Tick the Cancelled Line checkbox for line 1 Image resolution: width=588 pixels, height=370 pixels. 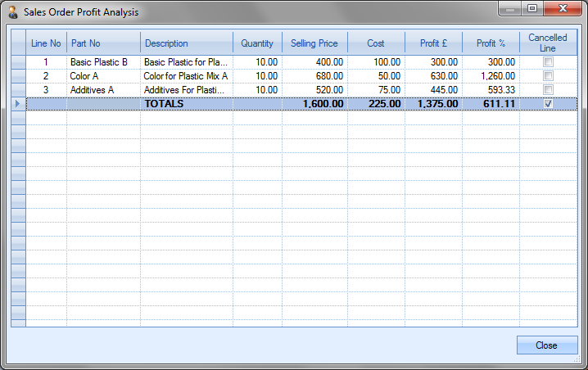(548, 62)
